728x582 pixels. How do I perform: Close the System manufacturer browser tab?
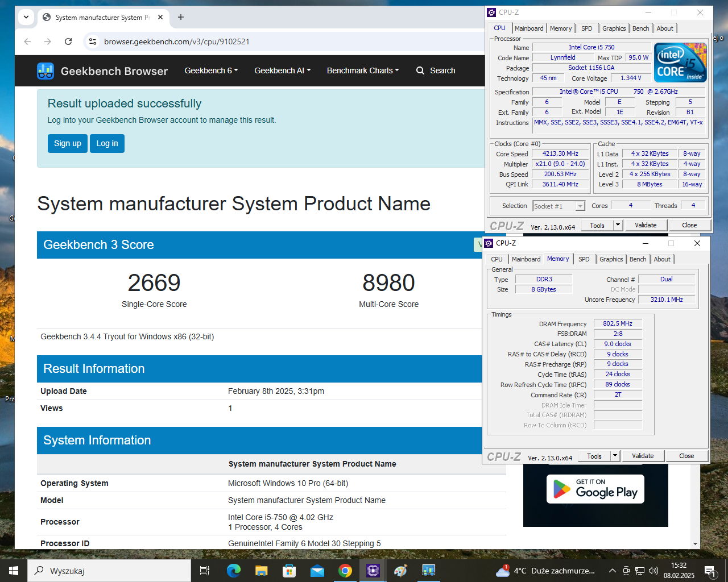(x=160, y=17)
